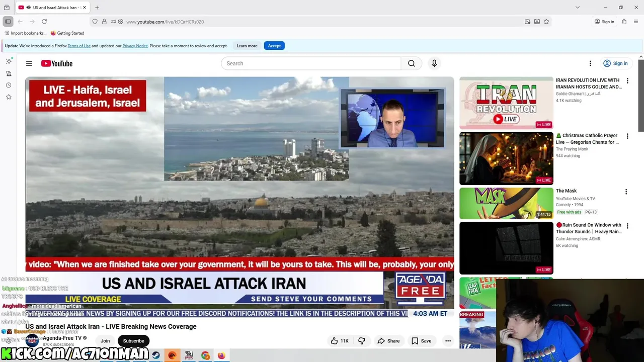Screen dimensions: 644x362
Task: Open the AI chatbot sparkle sidebar icon
Action: (9, 61)
